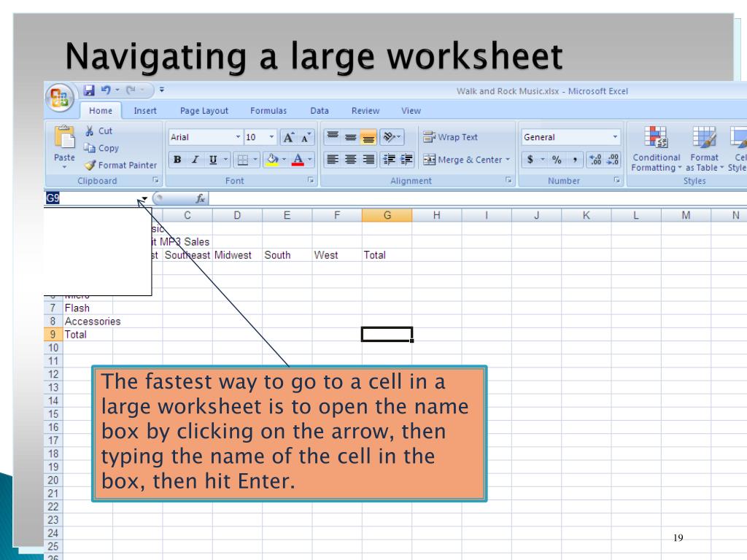Open the Page Layout tab

(204, 111)
